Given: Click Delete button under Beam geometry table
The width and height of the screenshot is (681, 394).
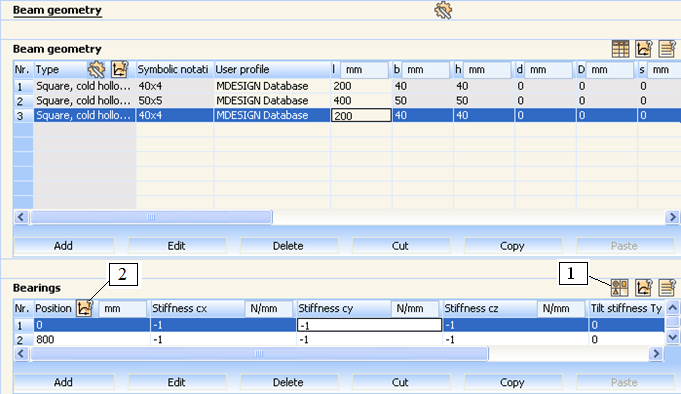Looking at the screenshot, I should coord(288,246).
